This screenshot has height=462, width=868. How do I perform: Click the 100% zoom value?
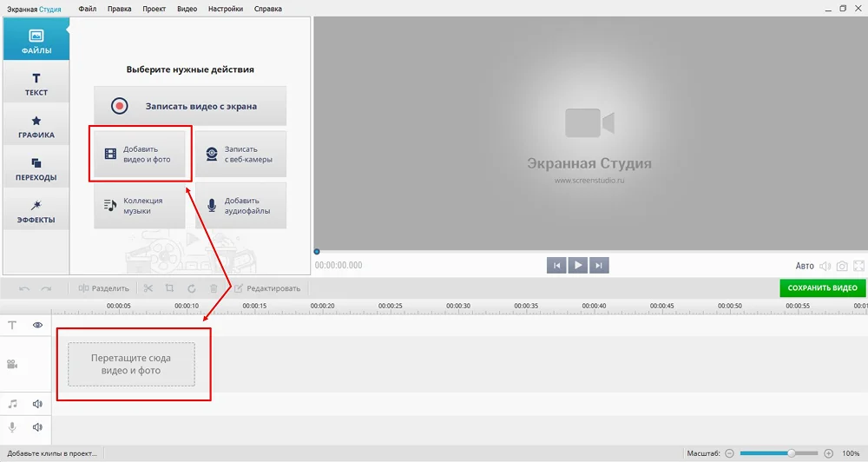pyautogui.click(x=851, y=453)
